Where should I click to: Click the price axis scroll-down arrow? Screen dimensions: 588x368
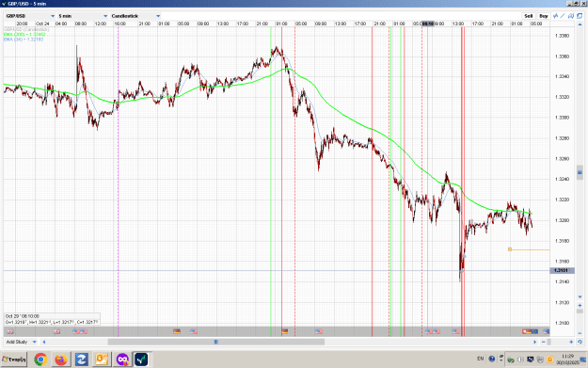[x=580, y=296]
